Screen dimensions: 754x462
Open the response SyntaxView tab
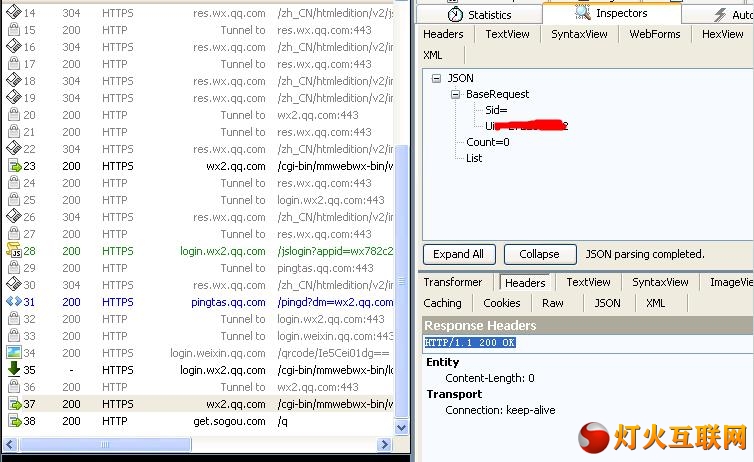tap(660, 282)
